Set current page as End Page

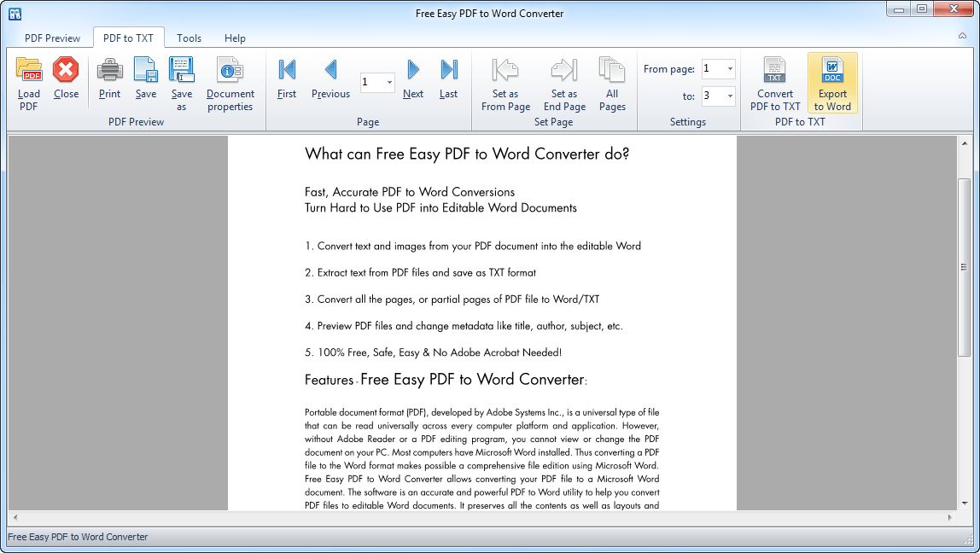[x=563, y=83]
